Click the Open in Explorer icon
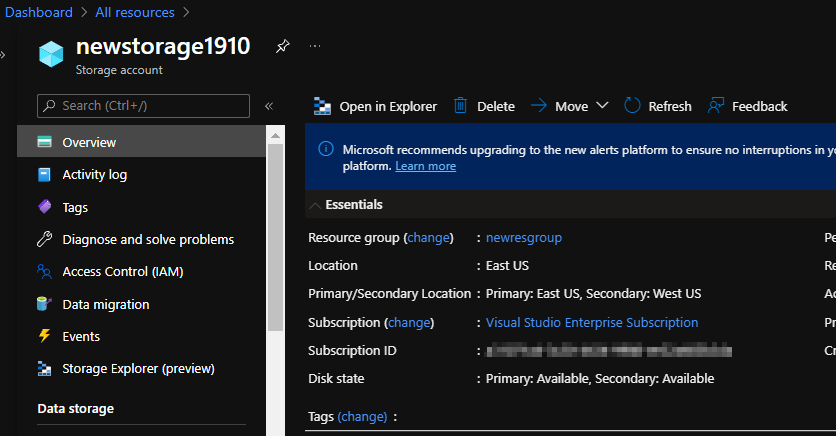The width and height of the screenshot is (836, 436). tap(322, 106)
